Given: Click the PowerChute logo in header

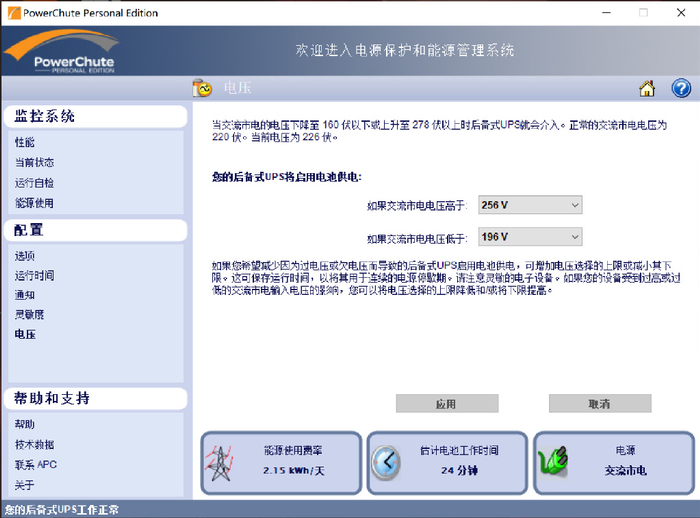Looking at the screenshot, I should (62, 51).
